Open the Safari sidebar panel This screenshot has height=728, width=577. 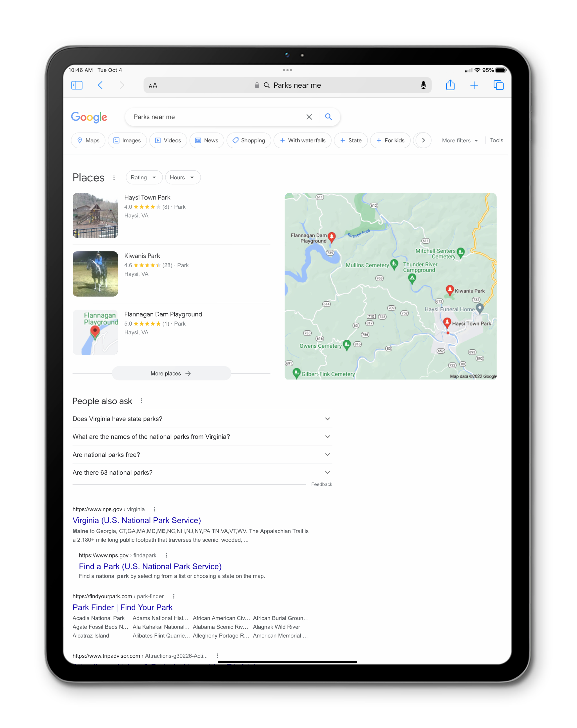(77, 85)
